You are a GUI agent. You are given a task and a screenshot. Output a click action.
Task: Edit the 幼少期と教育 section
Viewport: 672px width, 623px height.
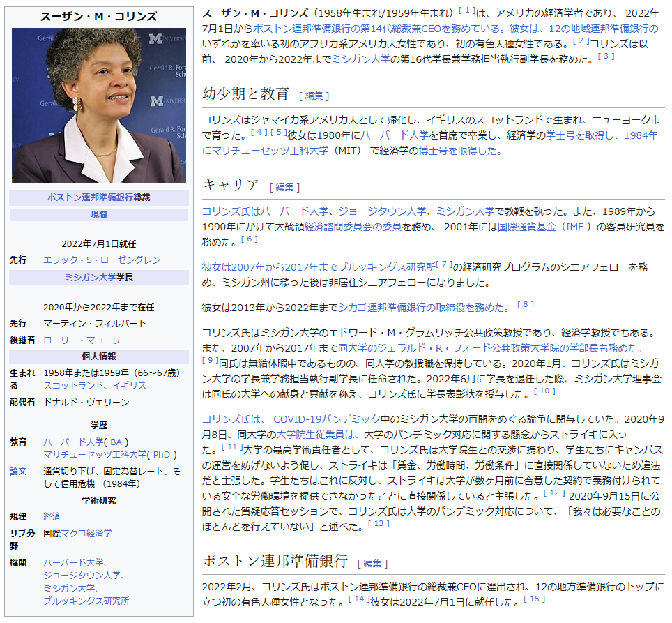314,96
